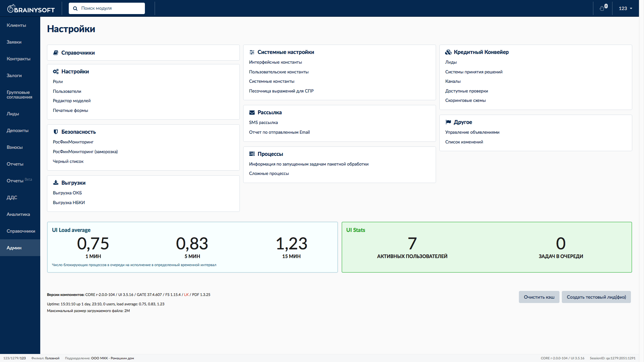Click the search magnifier icon
Image resolution: width=644 pixels, height=362 pixels.
pyautogui.click(x=75, y=8)
